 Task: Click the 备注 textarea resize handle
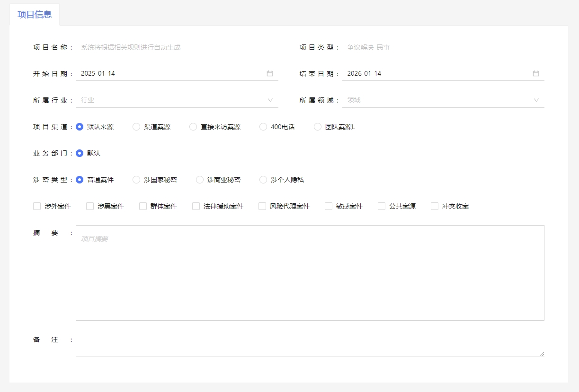(x=542, y=354)
